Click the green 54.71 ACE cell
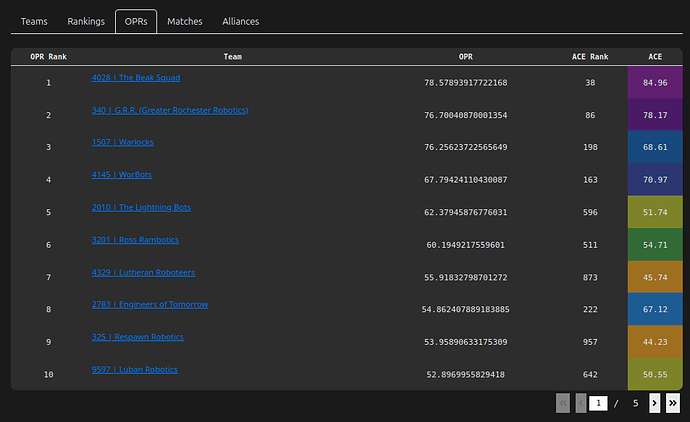The image size is (690, 422). (x=655, y=245)
